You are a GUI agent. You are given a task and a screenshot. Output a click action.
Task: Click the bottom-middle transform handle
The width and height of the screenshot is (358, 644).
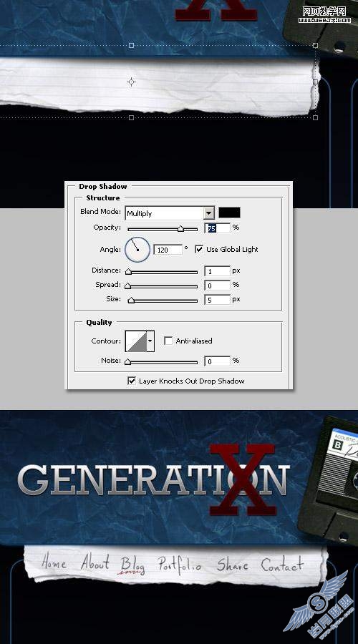pos(131,117)
